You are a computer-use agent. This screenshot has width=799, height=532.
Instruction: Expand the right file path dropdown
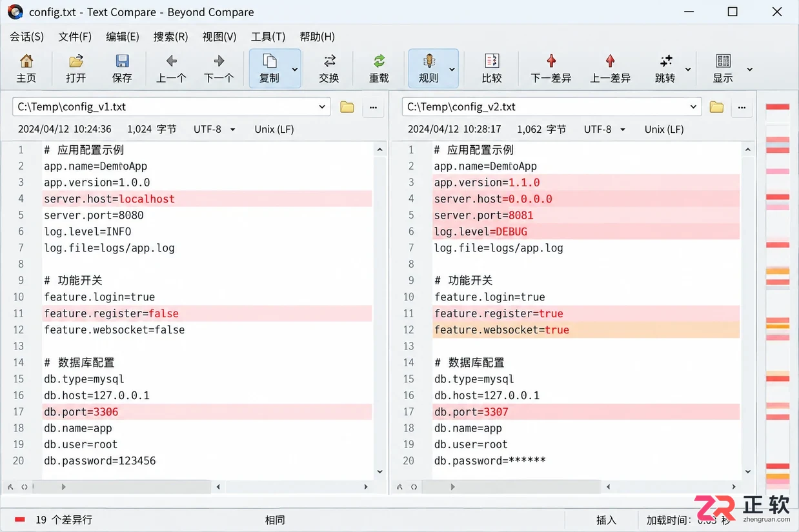point(694,107)
